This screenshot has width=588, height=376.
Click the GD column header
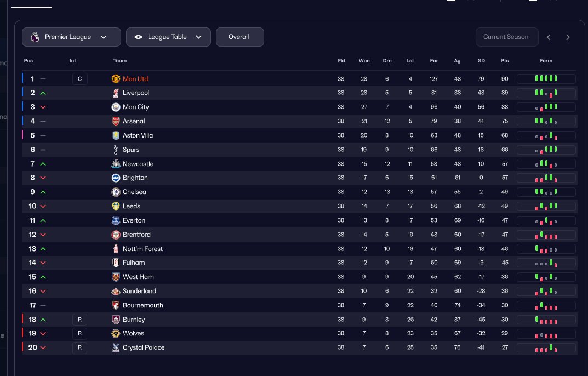click(x=481, y=61)
